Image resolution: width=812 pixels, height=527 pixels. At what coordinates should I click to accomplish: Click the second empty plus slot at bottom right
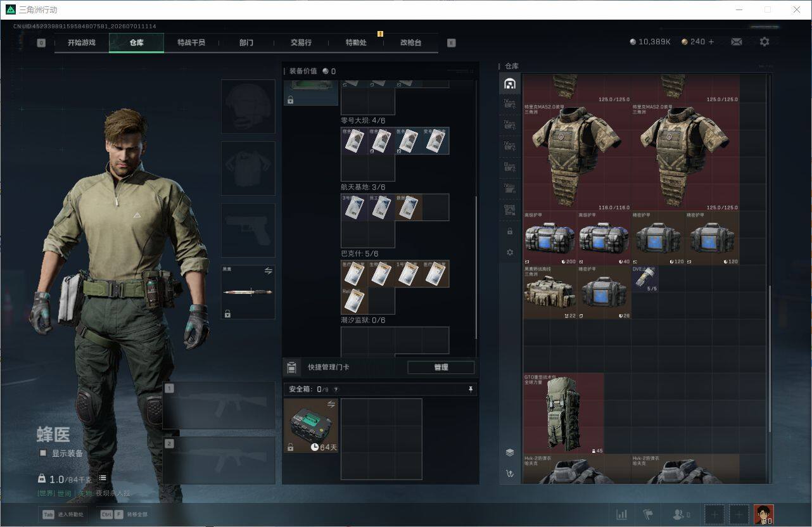tap(739, 514)
